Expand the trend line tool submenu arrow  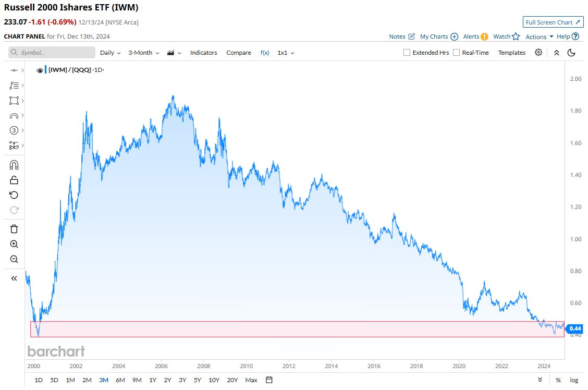tap(23, 70)
